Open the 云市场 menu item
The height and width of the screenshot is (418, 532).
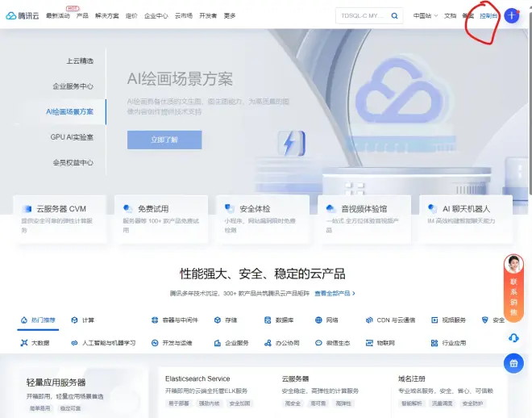tap(184, 15)
